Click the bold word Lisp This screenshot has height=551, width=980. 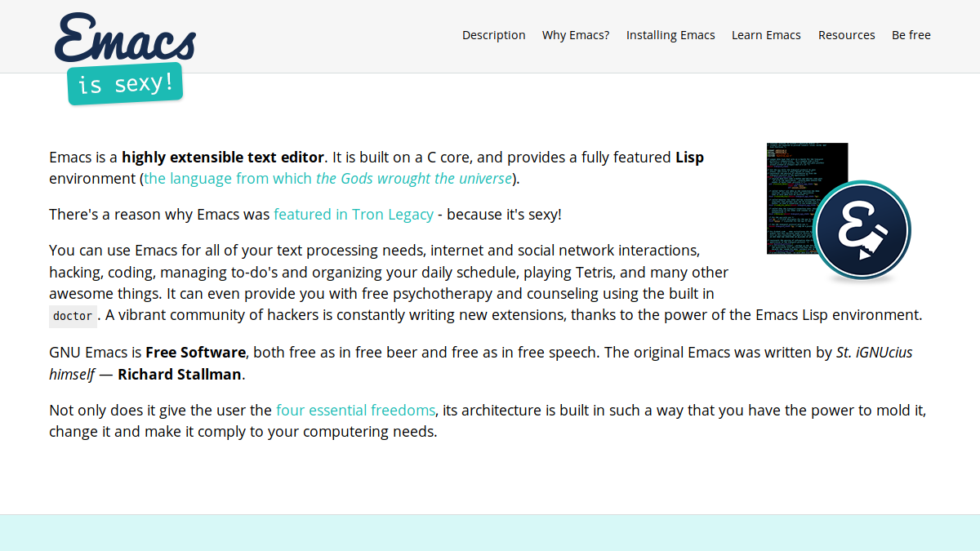689,157
